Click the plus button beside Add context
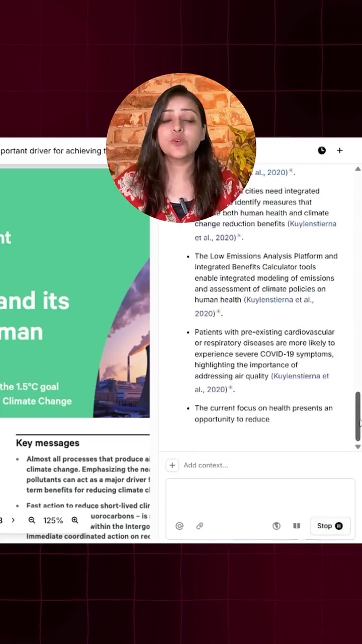 [x=172, y=465]
